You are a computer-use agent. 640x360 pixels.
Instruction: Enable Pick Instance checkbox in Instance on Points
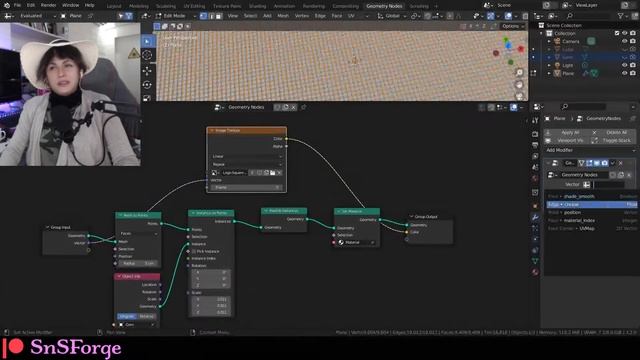click(x=194, y=251)
